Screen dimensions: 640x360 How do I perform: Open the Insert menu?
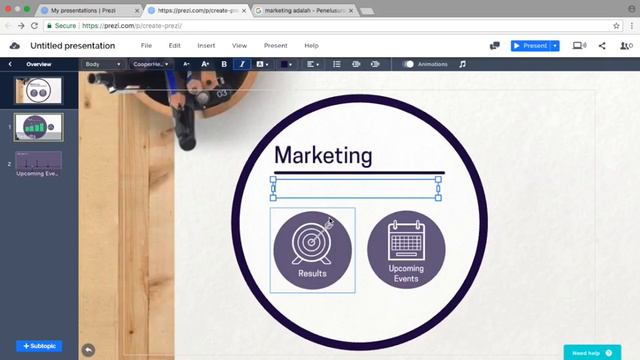coord(206,46)
